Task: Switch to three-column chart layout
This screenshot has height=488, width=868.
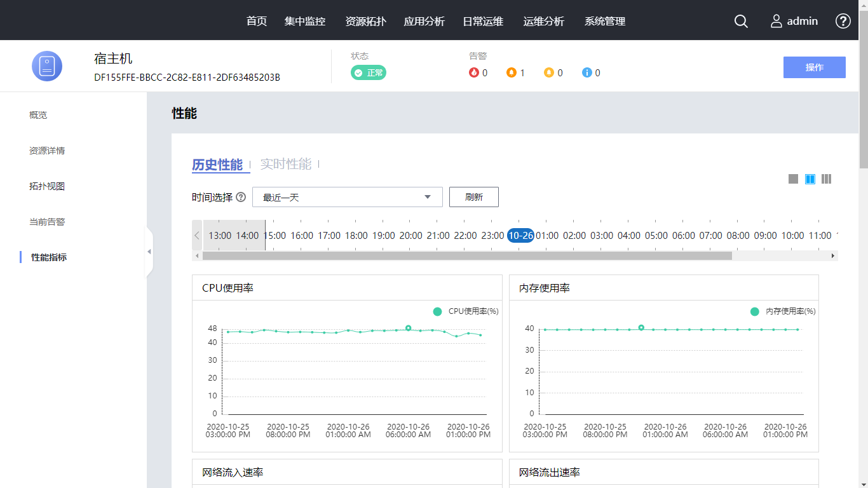Action: [826, 179]
